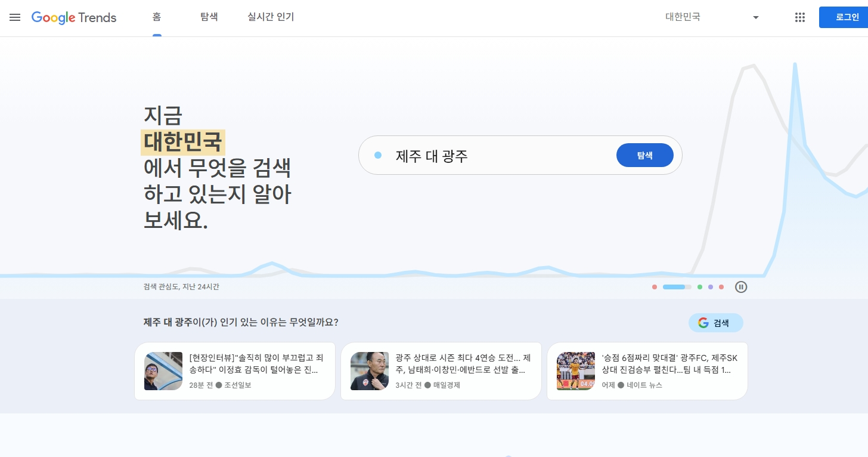Click the 이정효 감독 article thumbnail
Image resolution: width=868 pixels, height=457 pixels.
click(x=163, y=371)
